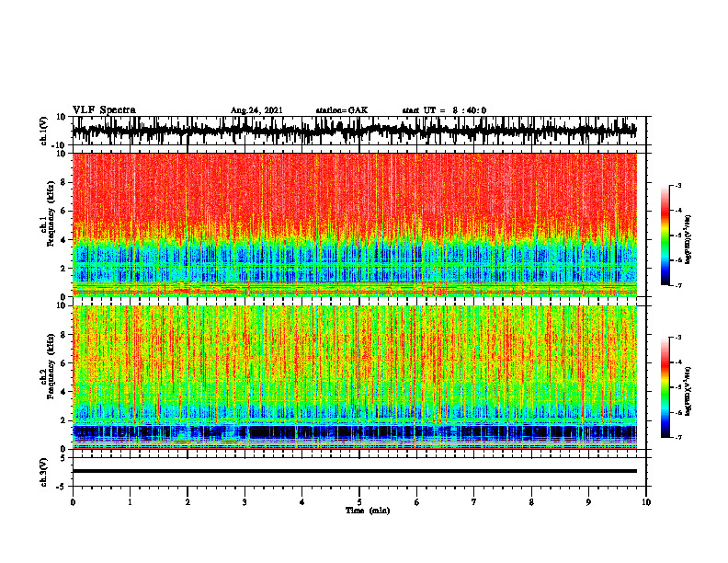Click the log(PSD) label beside ch.1 colorbar
Viewport: 728px width, 563px height.
689,239
